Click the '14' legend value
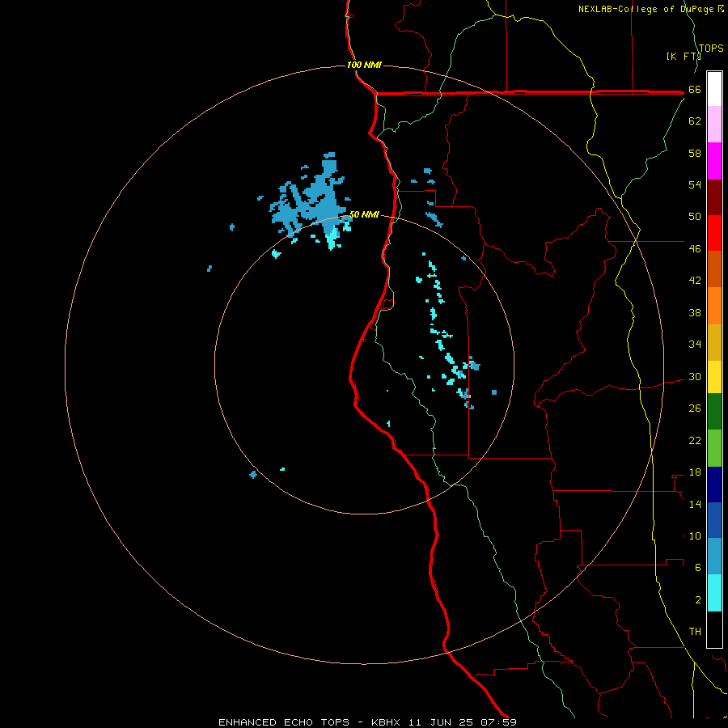Image resolution: width=728 pixels, height=728 pixels. point(695,504)
